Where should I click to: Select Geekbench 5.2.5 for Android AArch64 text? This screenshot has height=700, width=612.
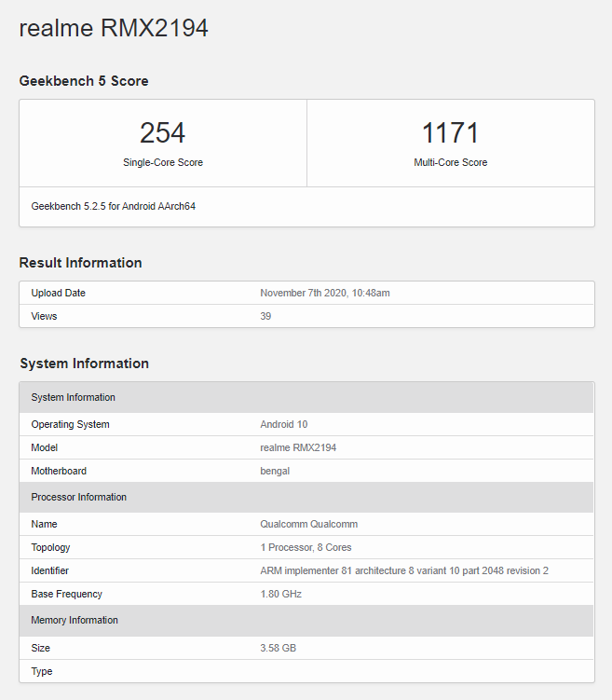click(114, 206)
